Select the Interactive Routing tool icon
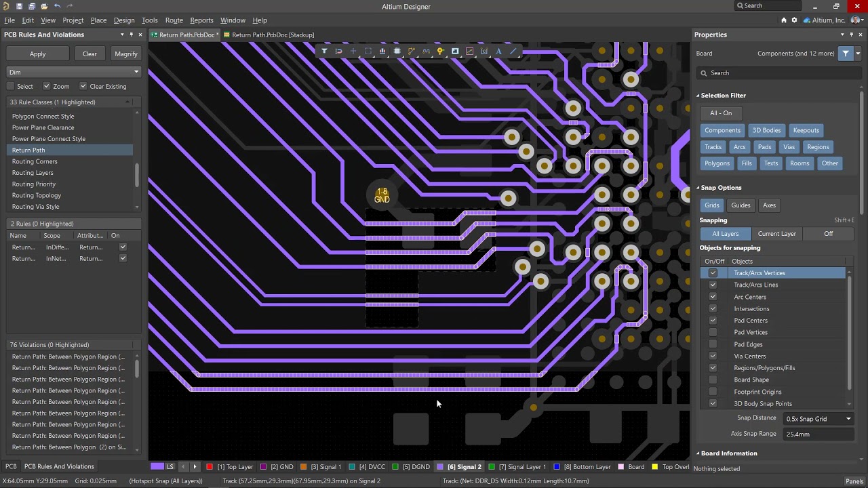 411,51
